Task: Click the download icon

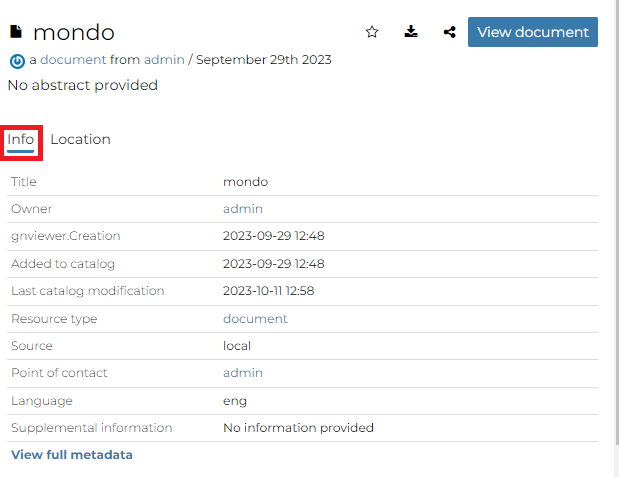Action: tap(411, 32)
